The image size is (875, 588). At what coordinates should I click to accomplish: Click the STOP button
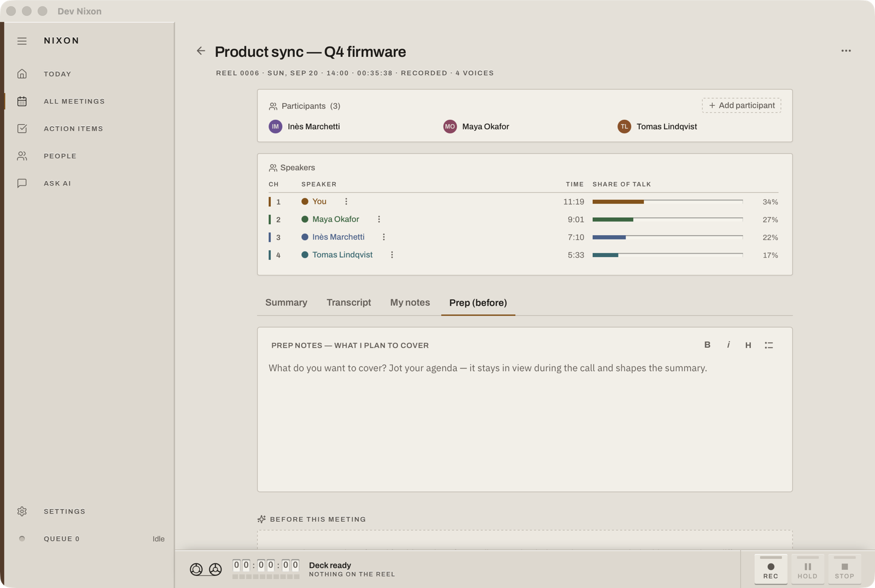coord(844,569)
